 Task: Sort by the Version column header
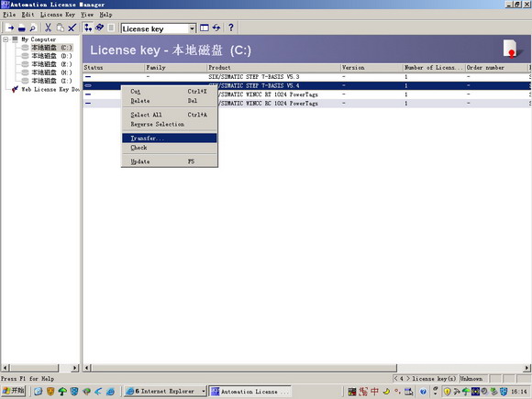point(371,68)
